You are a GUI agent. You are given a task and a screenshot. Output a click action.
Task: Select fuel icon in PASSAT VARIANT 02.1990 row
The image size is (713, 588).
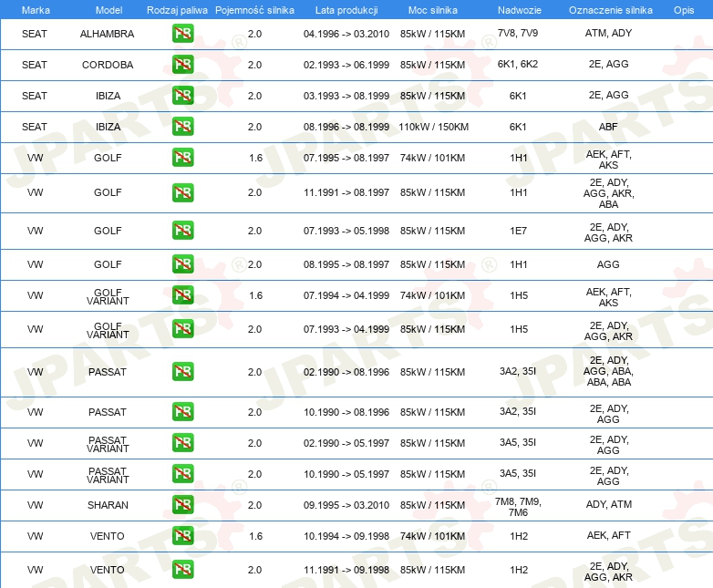(182, 442)
